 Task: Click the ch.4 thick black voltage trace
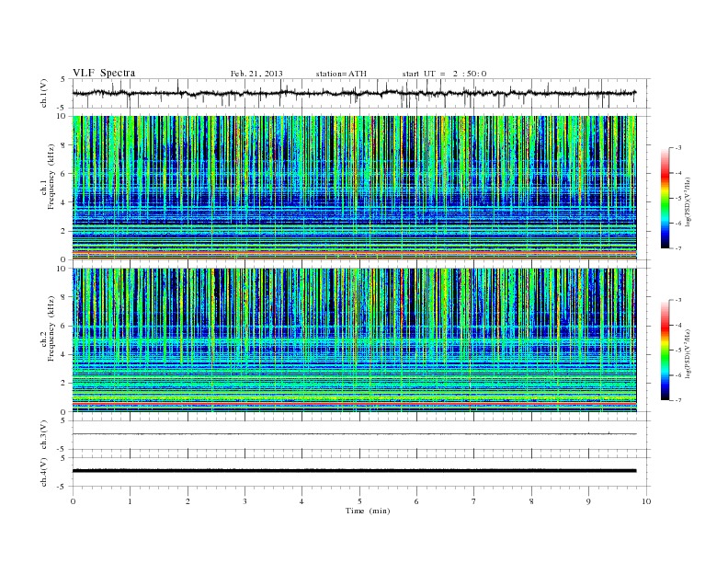[x=354, y=471]
